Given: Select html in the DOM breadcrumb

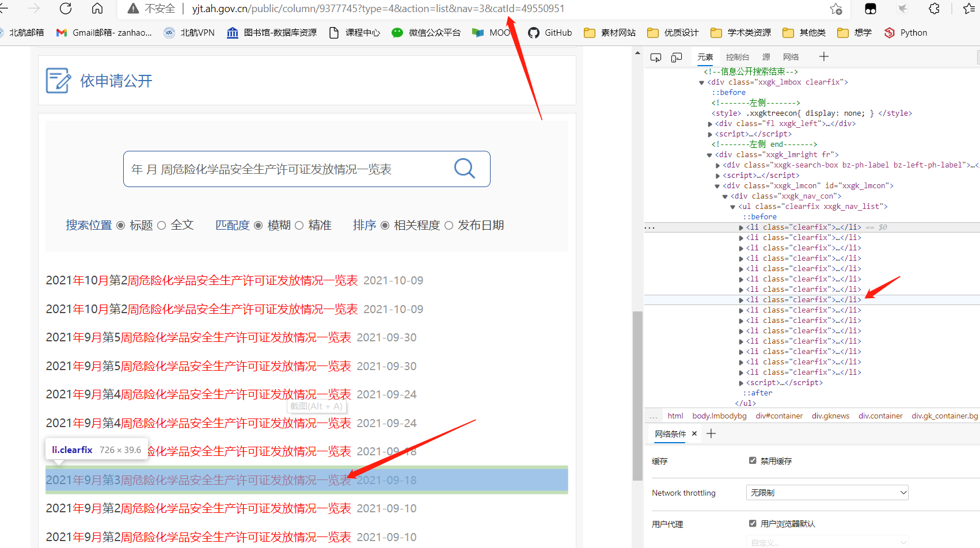Looking at the screenshot, I should coord(675,416).
